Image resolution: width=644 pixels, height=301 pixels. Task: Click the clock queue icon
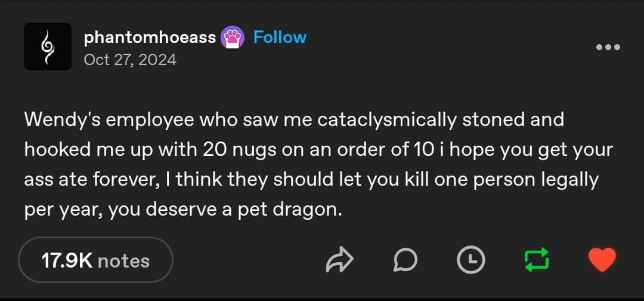pos(470,260)
